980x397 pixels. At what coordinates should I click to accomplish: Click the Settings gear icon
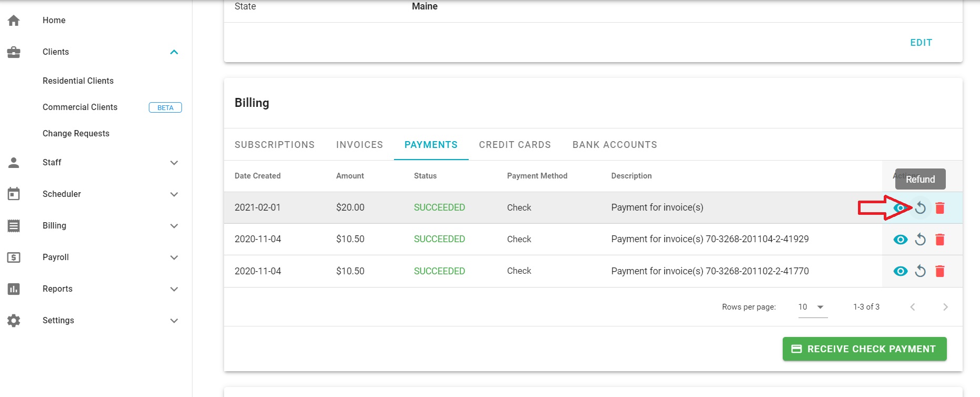pyautogui.click(x=14, y=321)
